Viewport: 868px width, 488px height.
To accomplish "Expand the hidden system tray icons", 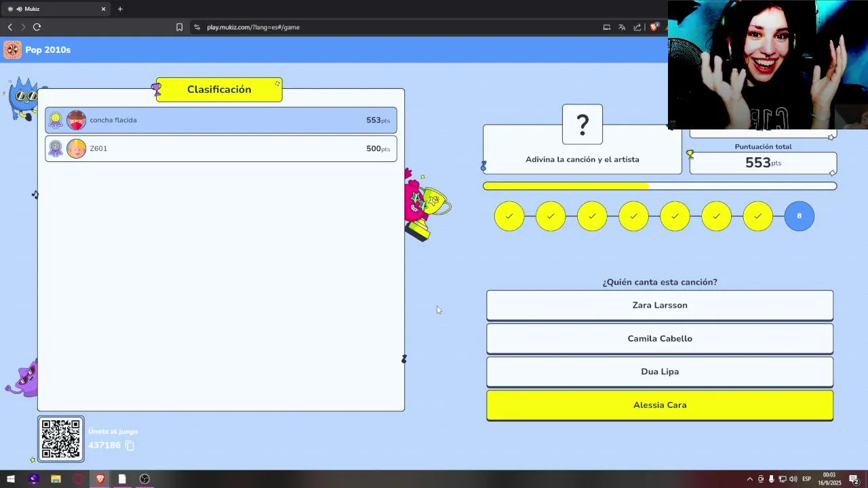I will pos(749,479).
